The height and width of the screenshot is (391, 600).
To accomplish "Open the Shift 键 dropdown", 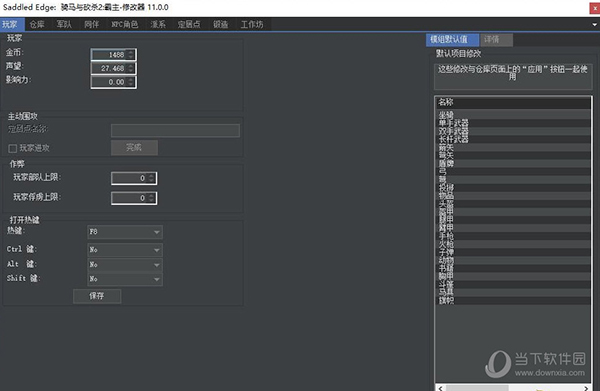I will (125, 279).
